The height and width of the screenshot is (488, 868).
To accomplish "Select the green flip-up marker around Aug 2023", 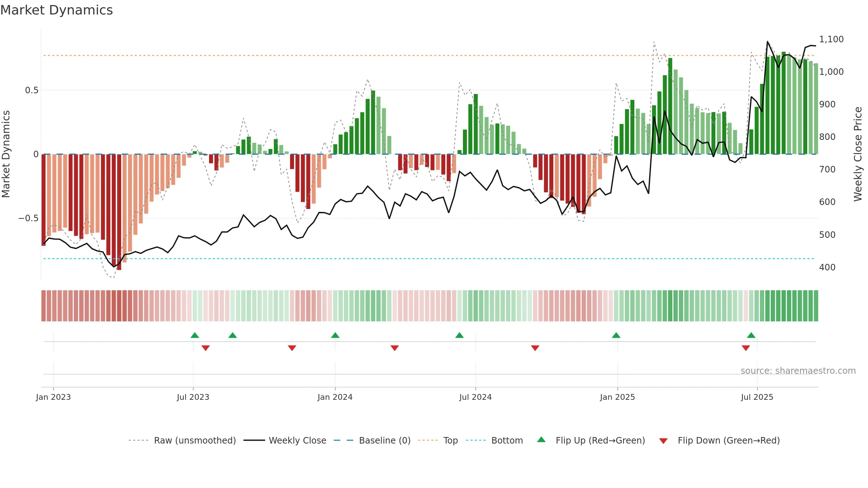I will coord(233,335).
